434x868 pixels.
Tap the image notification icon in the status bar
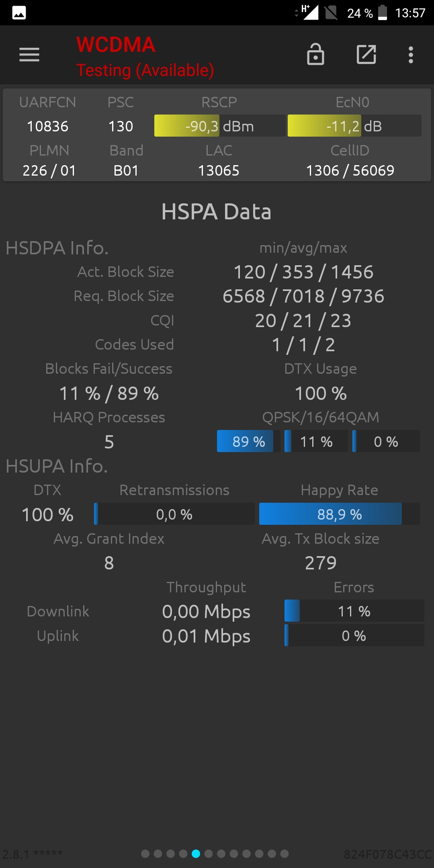click(19, 13)
